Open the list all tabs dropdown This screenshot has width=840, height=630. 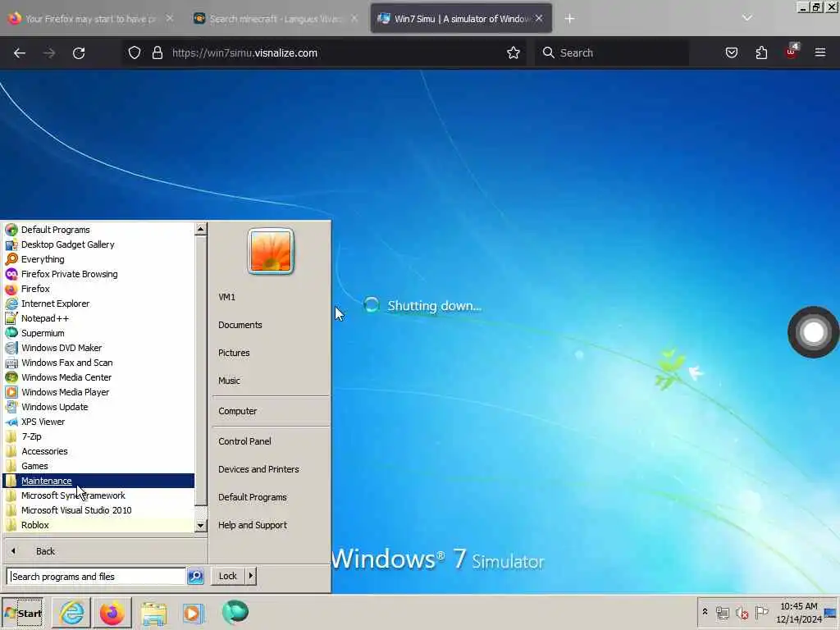[x=746, y=18]
